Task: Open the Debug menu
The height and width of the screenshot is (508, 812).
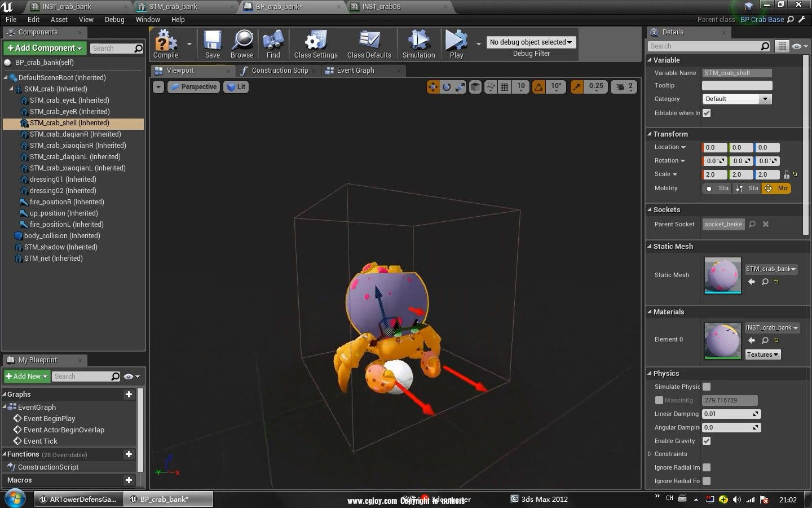Action: click(x=114, y=19)
